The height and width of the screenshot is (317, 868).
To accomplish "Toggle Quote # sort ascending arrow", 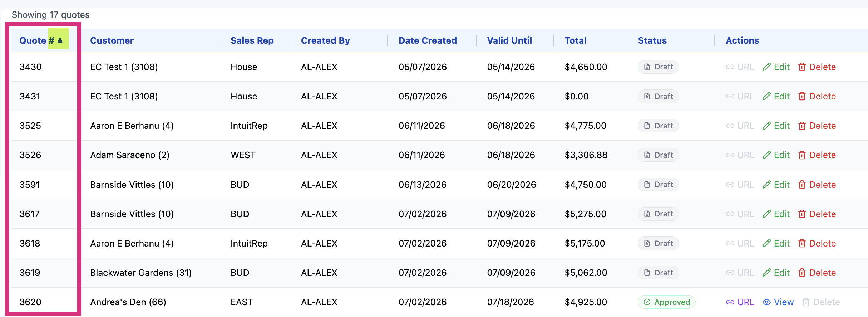I will tap(60, 40).
